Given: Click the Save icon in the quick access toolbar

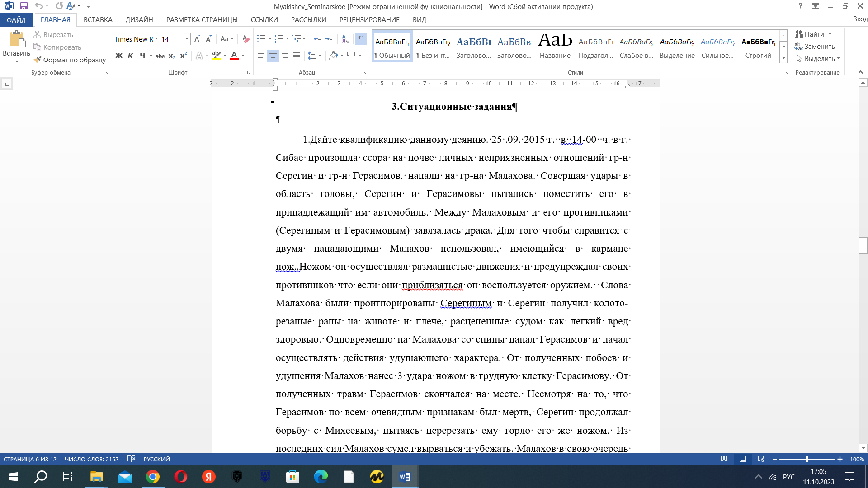Looking at the screenshot, I should 24,6.
